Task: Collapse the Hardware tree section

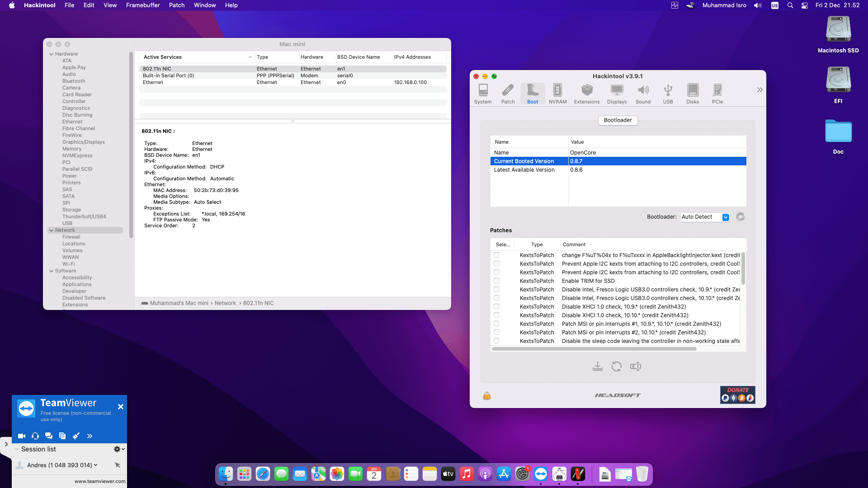Action: click(x=52, y=54)
